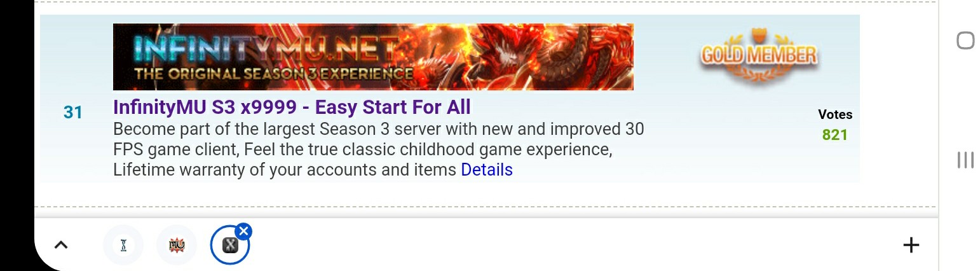This screenshot has height=271, width=980.
Task: Switch to the MU logo tab
Action: point(177,245)
